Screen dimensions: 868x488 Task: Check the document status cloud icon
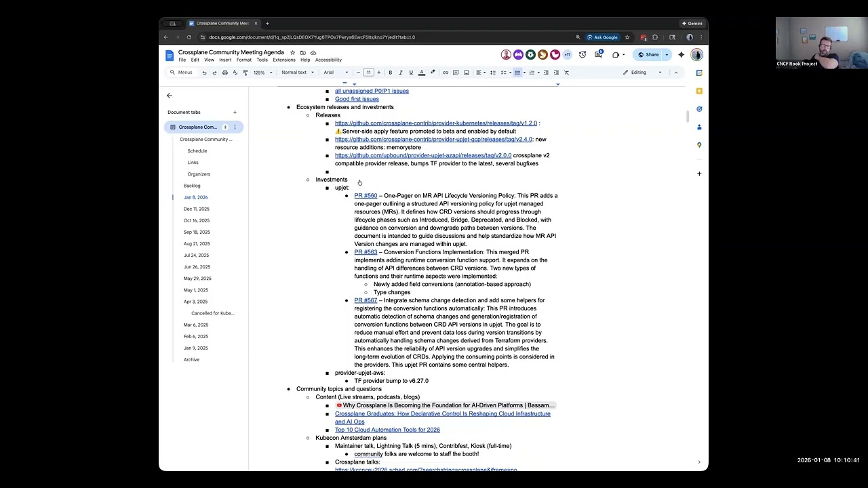(313, 53)
